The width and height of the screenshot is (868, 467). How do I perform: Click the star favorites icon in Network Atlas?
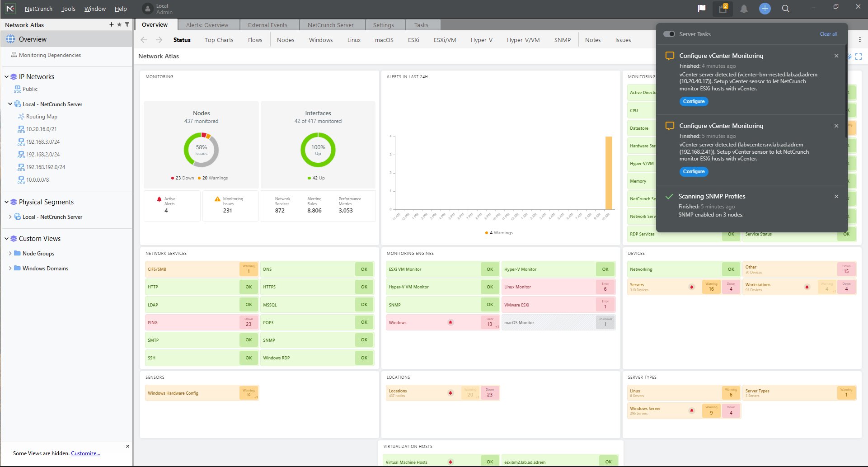click(119, 24)
